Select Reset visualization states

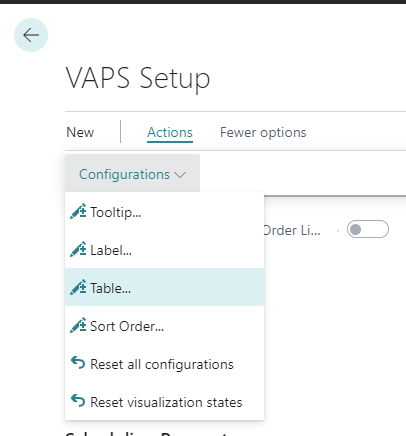164,402
